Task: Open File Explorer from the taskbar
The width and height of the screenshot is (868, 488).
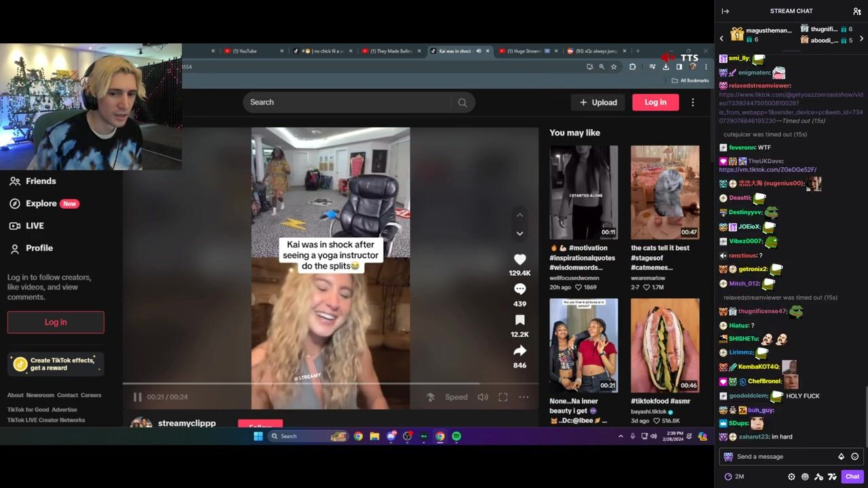Action: (x=374, y=436)
